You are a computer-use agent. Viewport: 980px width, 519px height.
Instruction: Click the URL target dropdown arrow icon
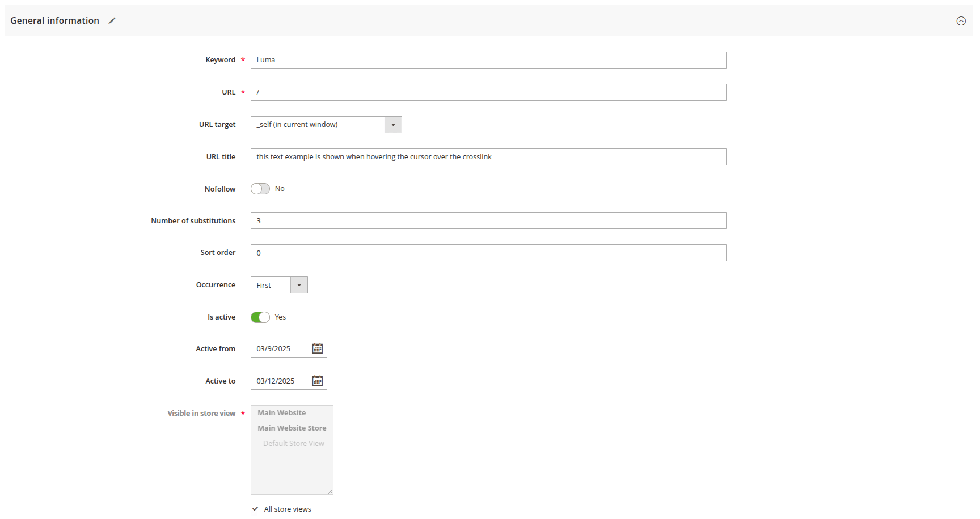coord(393,124)
